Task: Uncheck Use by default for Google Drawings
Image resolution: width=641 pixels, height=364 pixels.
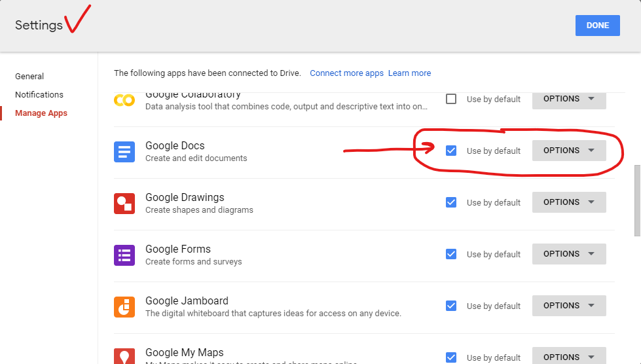Action: pyautogui.click(x=451, y=202)
